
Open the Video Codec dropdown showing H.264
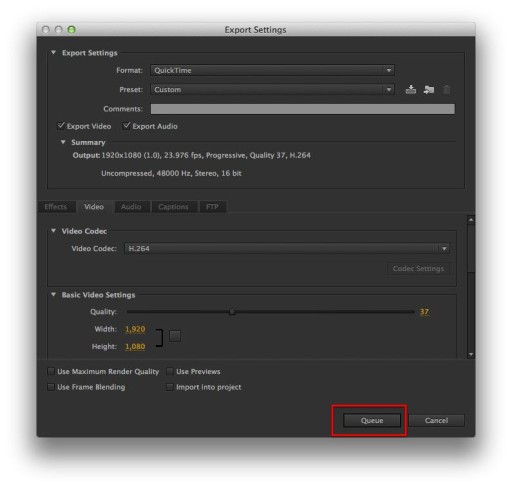(x=287, y=248)
